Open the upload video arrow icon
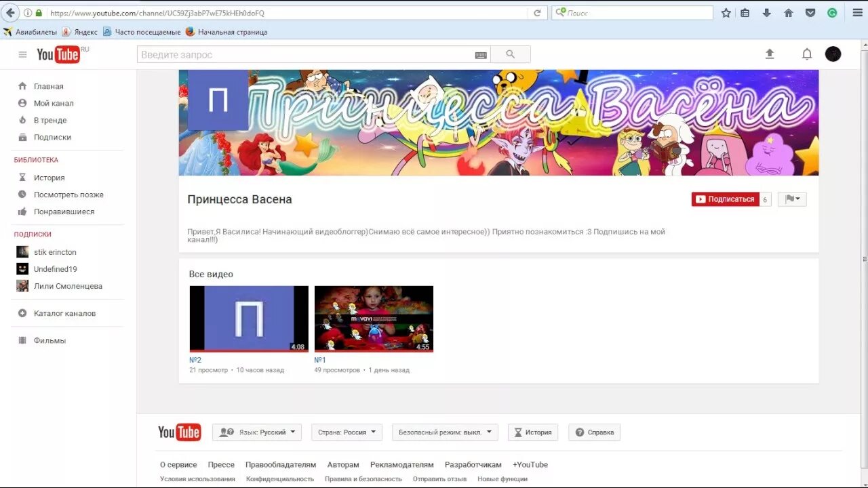Screen dimensions: 868x488 (x=770, y=54)
